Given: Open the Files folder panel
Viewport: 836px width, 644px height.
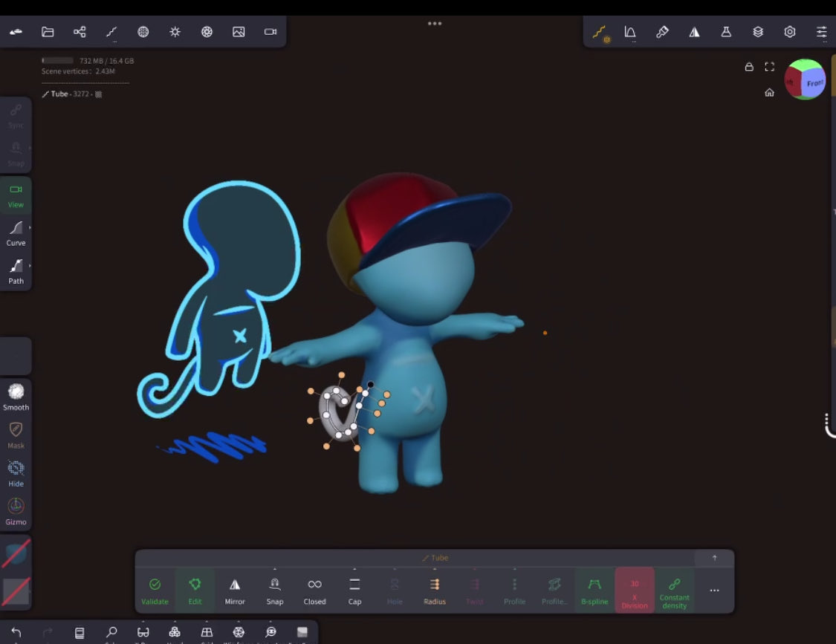Looking at the screenshot, I should 48,32.
